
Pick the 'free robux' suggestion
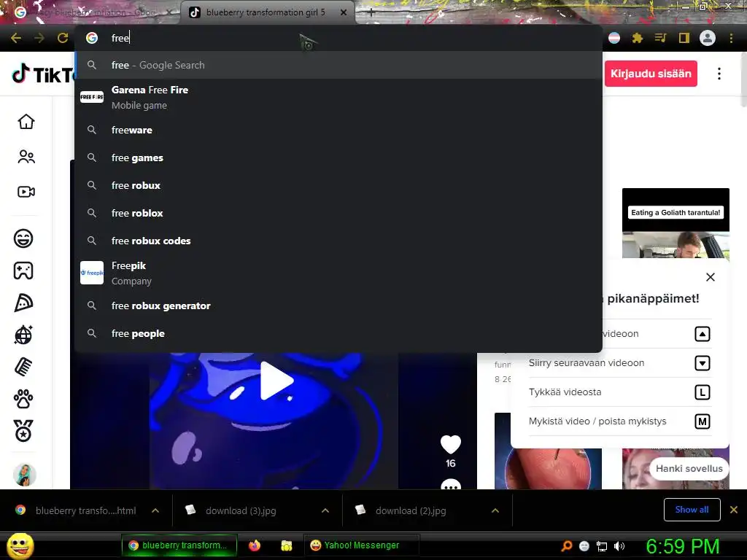click(x=338, y=185)
